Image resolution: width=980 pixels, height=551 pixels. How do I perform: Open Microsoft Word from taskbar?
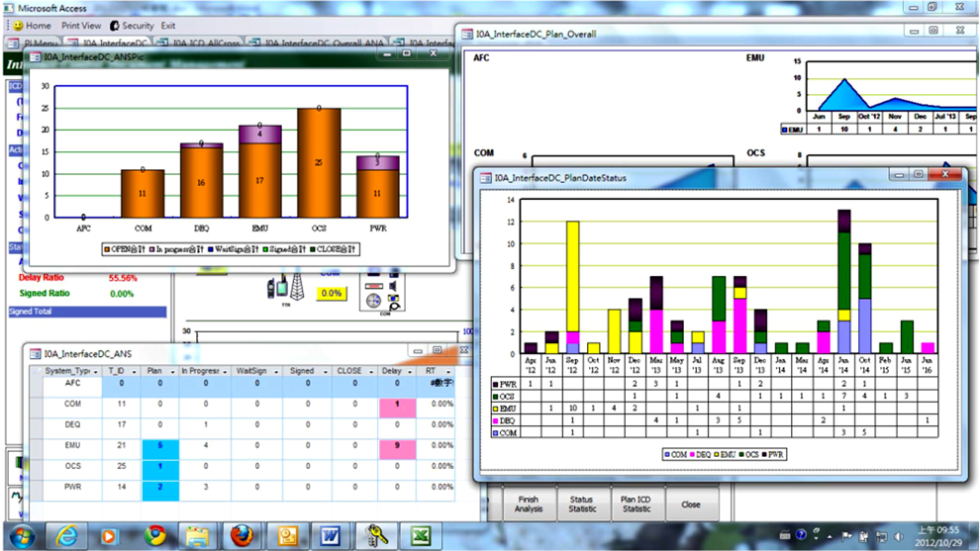(x=331, y=536)
